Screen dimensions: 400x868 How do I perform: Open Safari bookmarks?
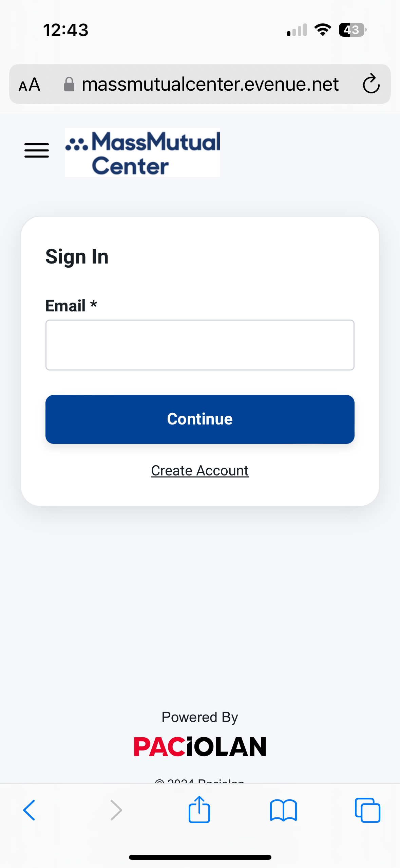(x=283, y=810)
